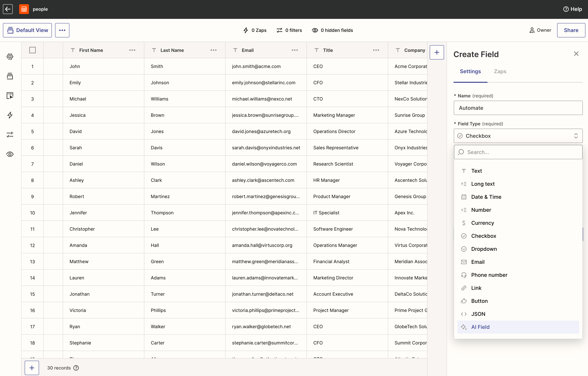The height and width of the screenshot is (376, 588).
Task: Open the Field Type dropdown showing Checkbox
Action: click(518, 136)
